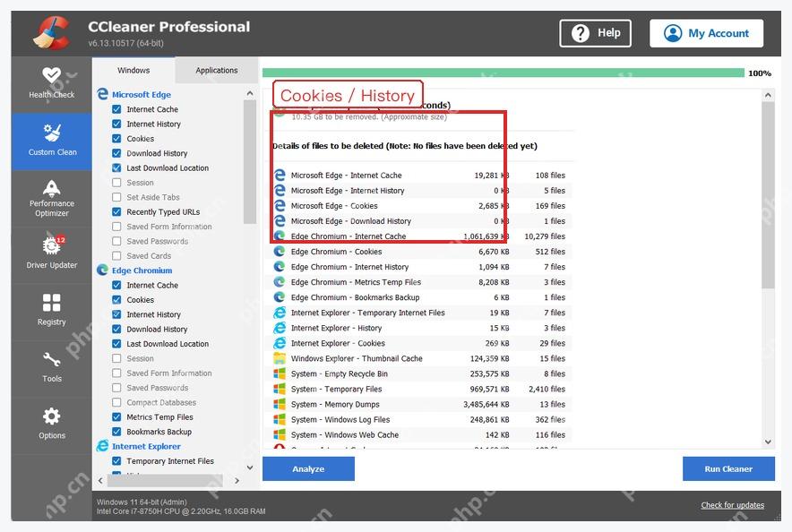This screenshot has height=532, width=792.
Task: Click the System - Windows Web Cache icon
Action: coord(280,434)
